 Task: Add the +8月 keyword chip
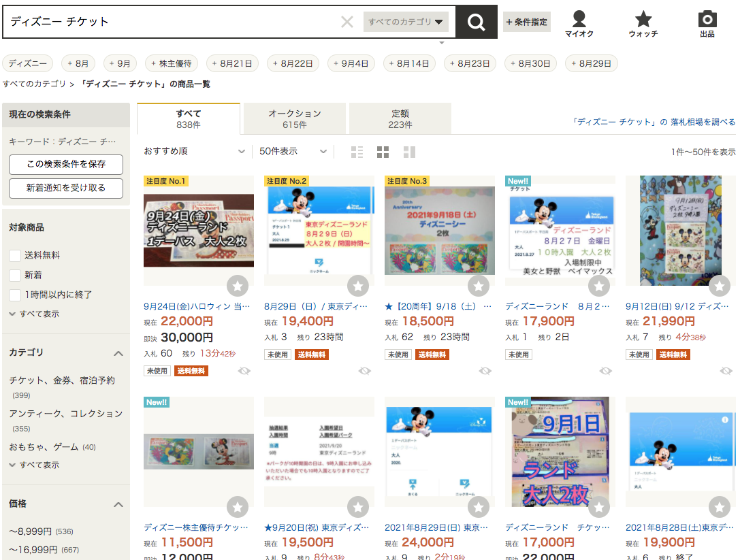click(78, 63)
